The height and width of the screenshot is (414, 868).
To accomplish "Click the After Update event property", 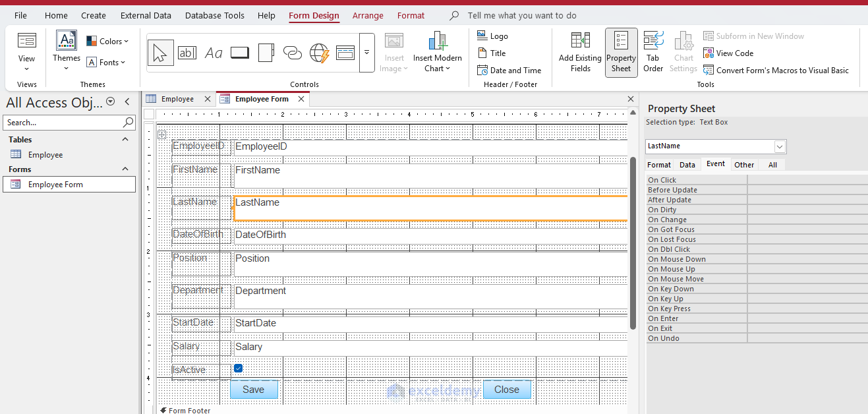I will pos(757,200).
